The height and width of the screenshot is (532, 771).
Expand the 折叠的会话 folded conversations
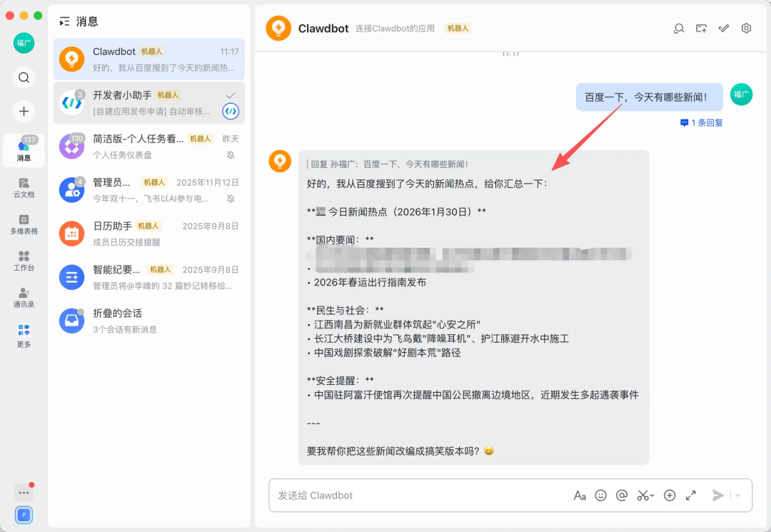pyautogui.click(x=148, y=321)
